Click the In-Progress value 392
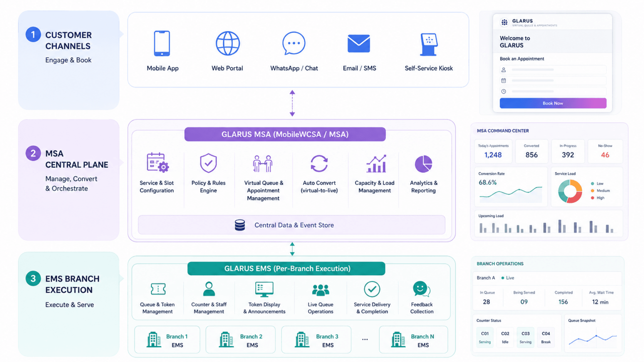 click(x=568, y=155)
